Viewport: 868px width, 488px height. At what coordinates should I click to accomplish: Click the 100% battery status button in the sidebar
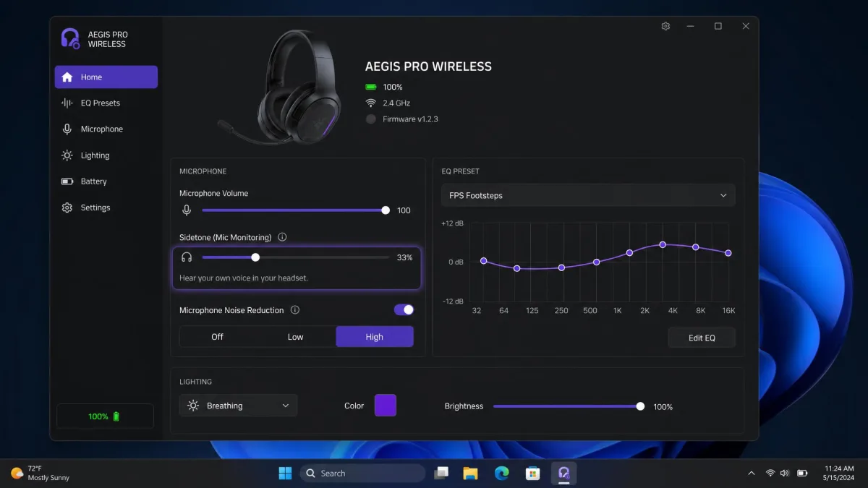click(x=105, y=416)
